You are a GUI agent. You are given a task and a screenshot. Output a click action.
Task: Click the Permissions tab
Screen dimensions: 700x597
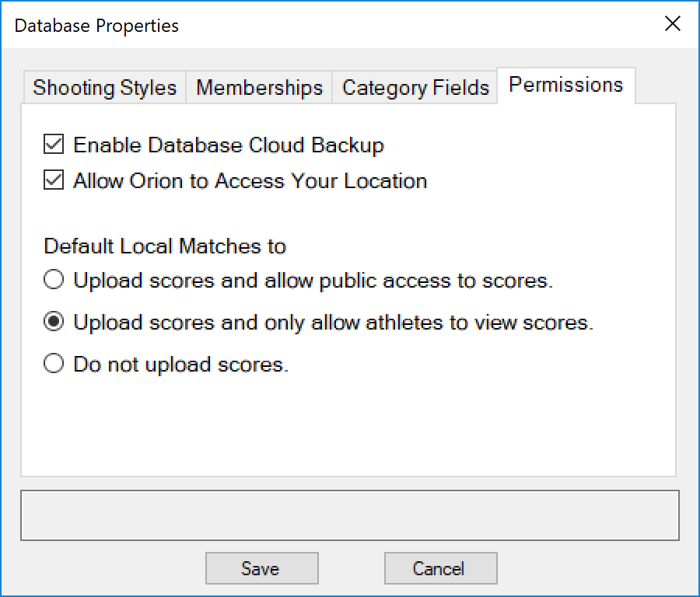pyautogui.click(x=565, y=85)
